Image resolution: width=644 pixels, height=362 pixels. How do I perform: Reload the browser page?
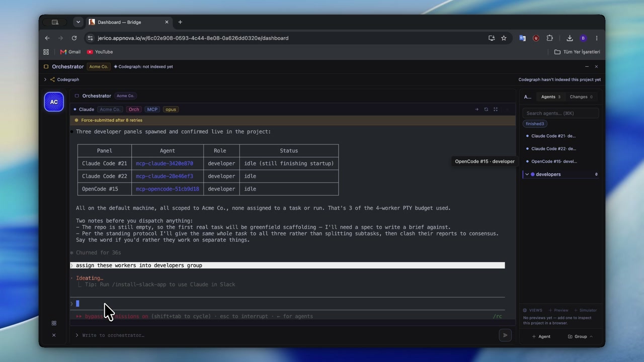[x=74, y=38]
